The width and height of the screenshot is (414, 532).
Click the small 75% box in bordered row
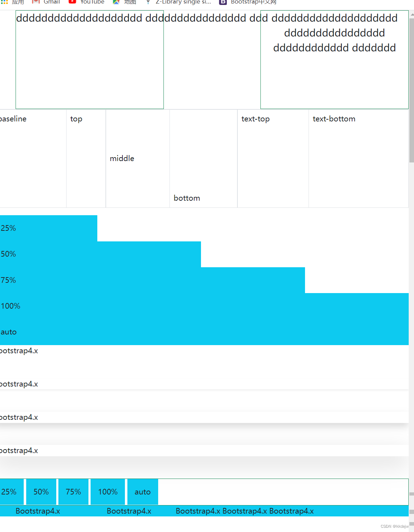[x=73, y=492]
